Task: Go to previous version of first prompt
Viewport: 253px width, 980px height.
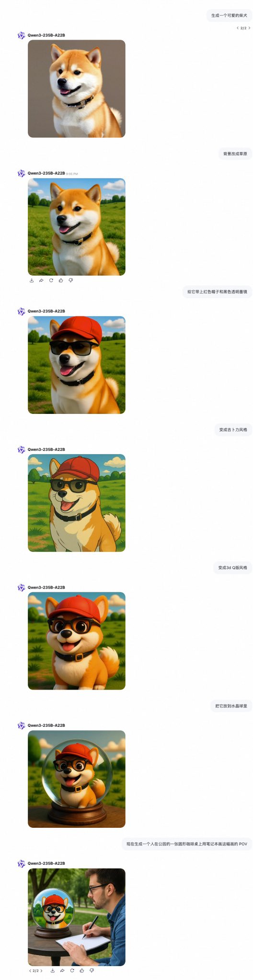Action: click(238, 28)
